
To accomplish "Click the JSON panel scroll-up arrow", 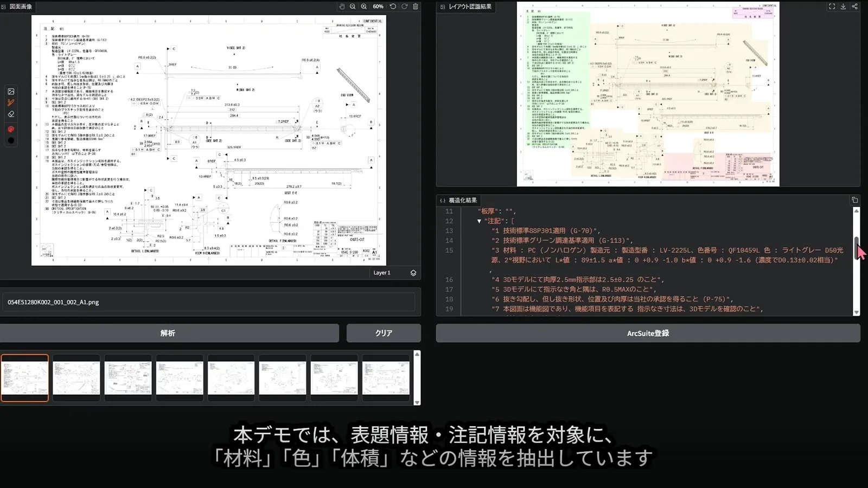I will pos(857,210).
